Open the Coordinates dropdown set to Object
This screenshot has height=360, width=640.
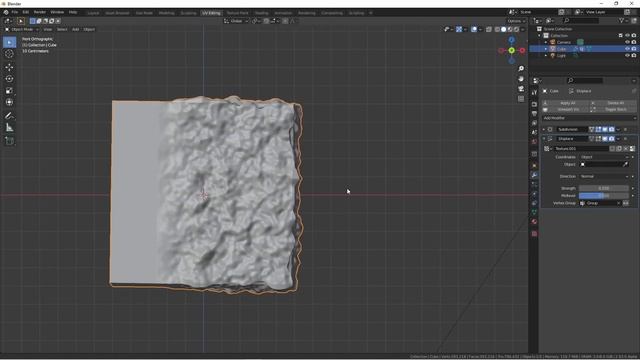[604, 157]
